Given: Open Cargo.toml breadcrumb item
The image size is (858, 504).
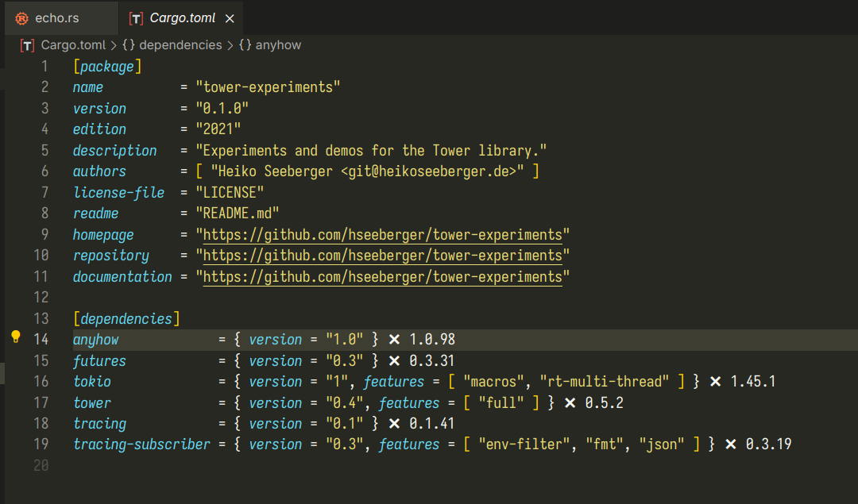Looking at the screenshot, I should (73, 44).
